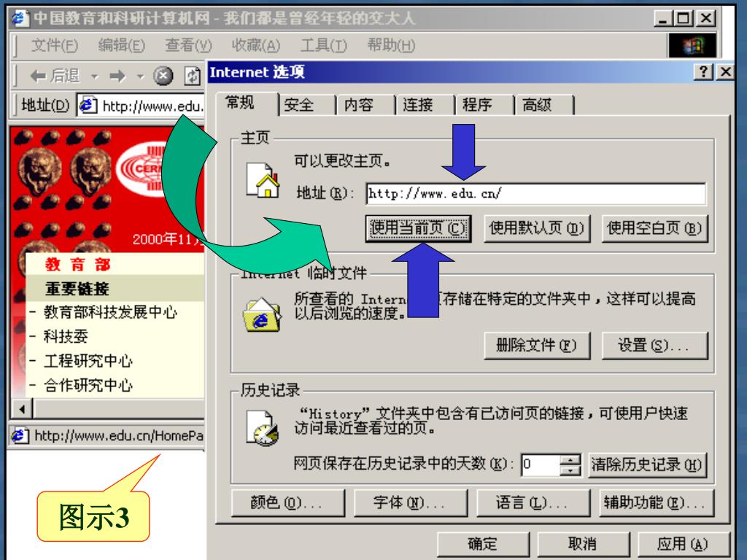The height and width of the screenshot is (560, 747).
Task: Open the 科技委 link
Action: pyautogui.click(x=66, y=337)
